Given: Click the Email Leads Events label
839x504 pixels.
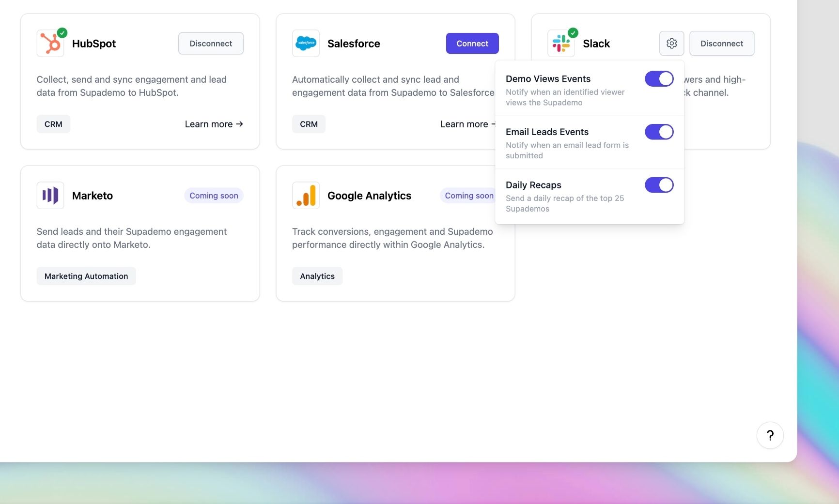Looking at the screenshot, I should click(x=547, y=132).
